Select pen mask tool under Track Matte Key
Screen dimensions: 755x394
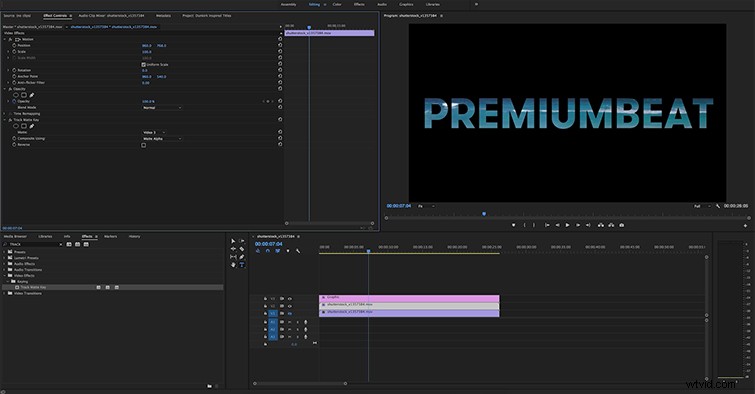pyautogui.click(x=32, y=126)
